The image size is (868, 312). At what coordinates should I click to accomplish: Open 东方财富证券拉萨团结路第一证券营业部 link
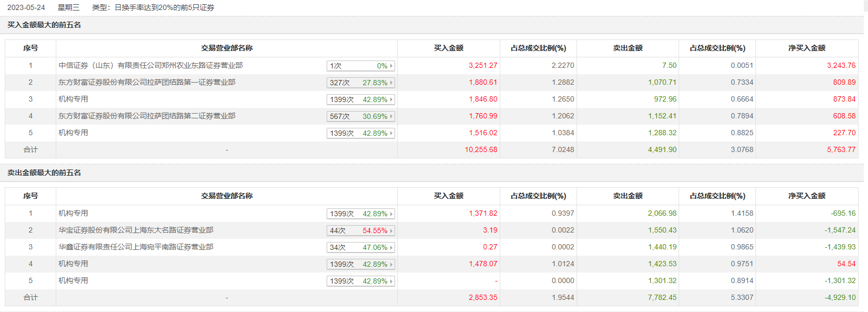[147, 82]
